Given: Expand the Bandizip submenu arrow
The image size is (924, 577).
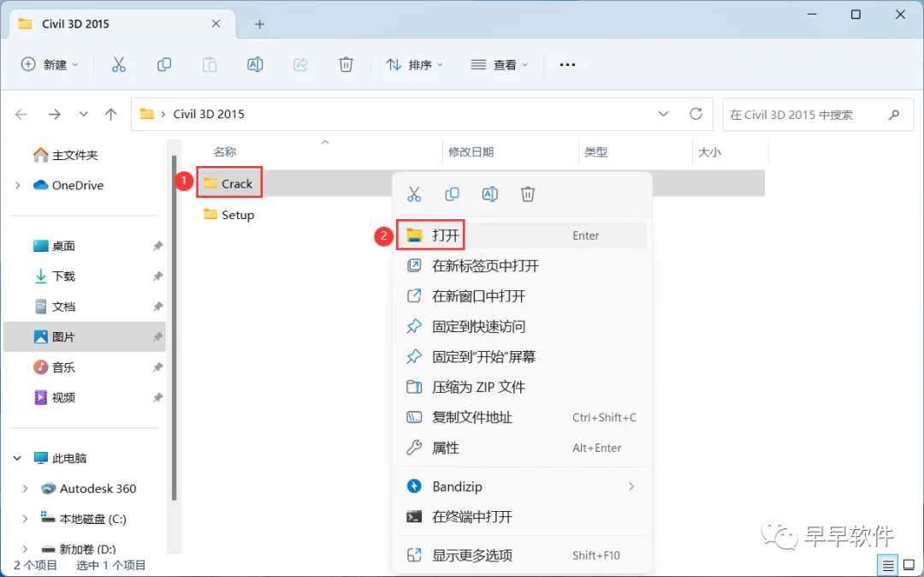Looking at the screenshot, I should point(631,486).
